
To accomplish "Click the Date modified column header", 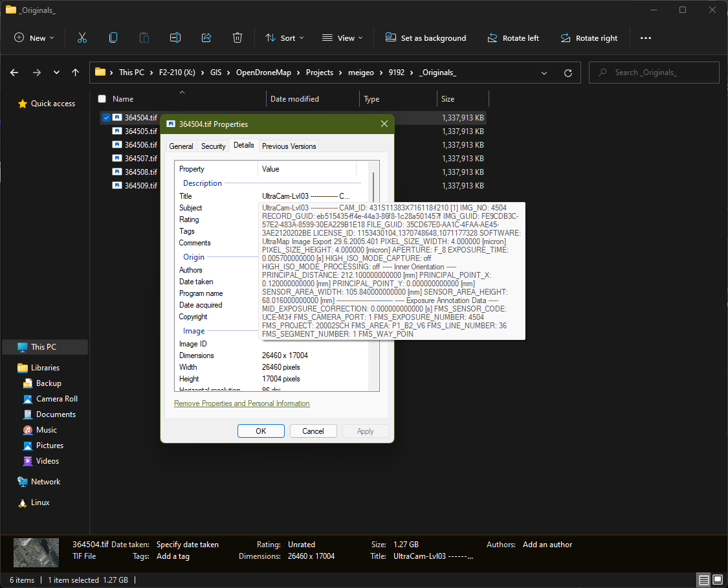I will (x=294, y=99).
